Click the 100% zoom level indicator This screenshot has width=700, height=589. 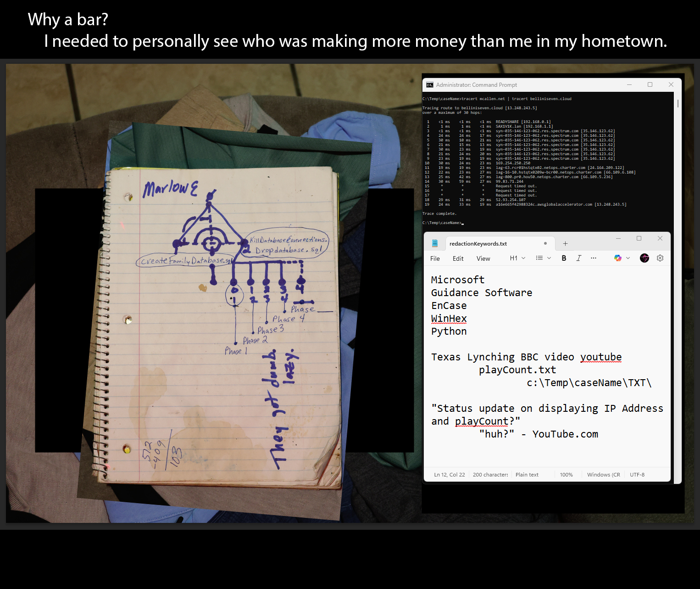click(566, 475)
